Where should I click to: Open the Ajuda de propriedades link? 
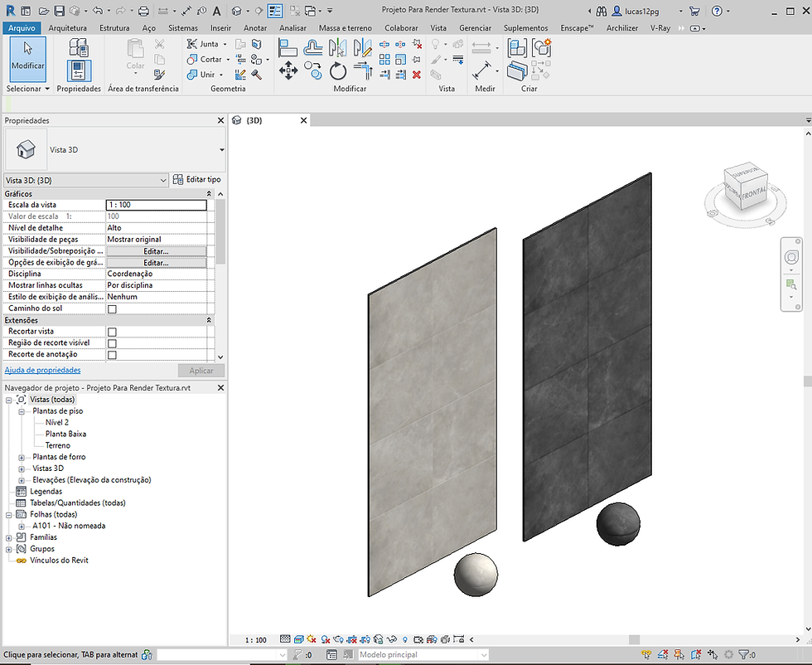(42, 370)
